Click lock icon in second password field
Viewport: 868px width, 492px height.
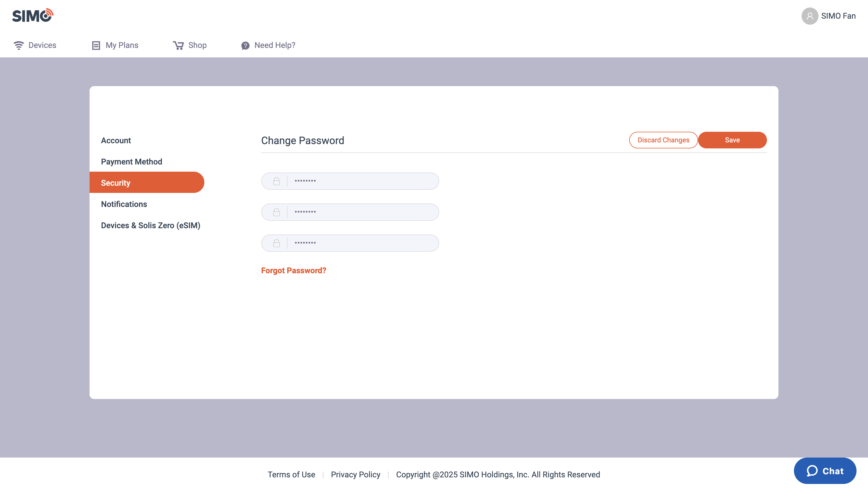click(x=276, y=212)
